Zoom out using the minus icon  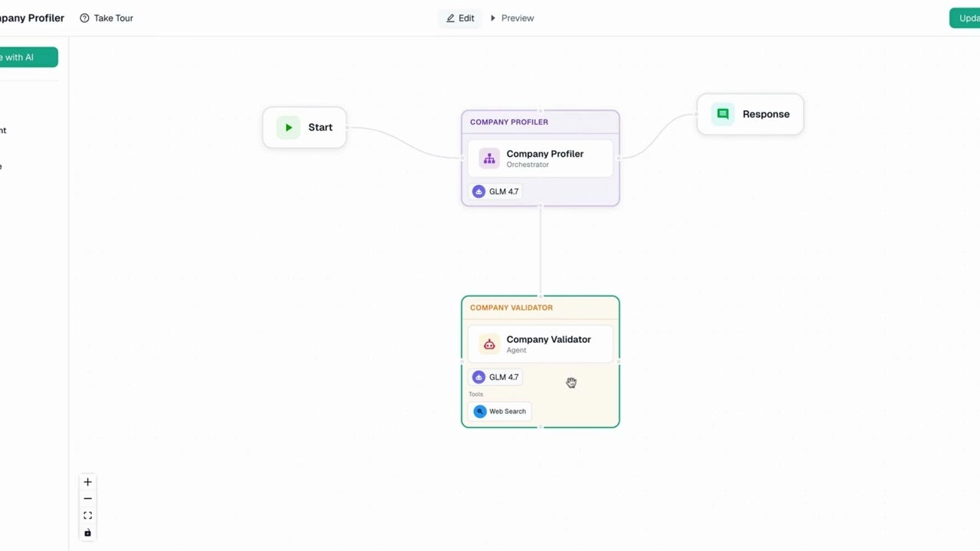(87, 498)
